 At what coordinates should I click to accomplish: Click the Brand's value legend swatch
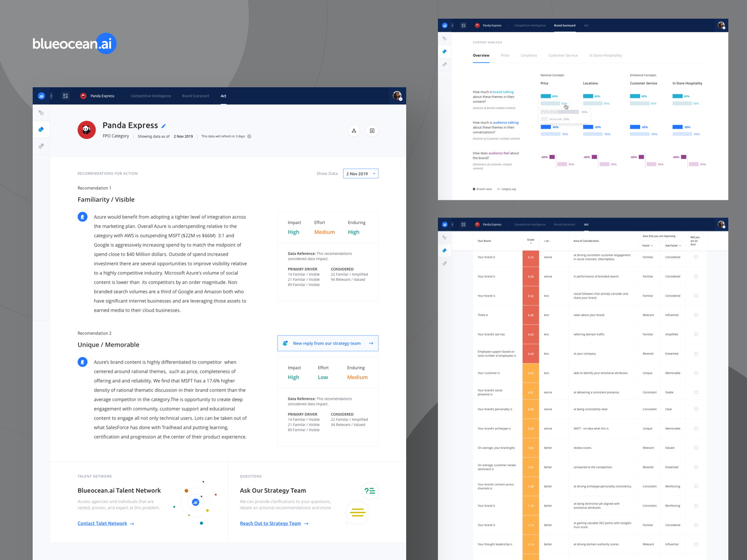point(474,189)
